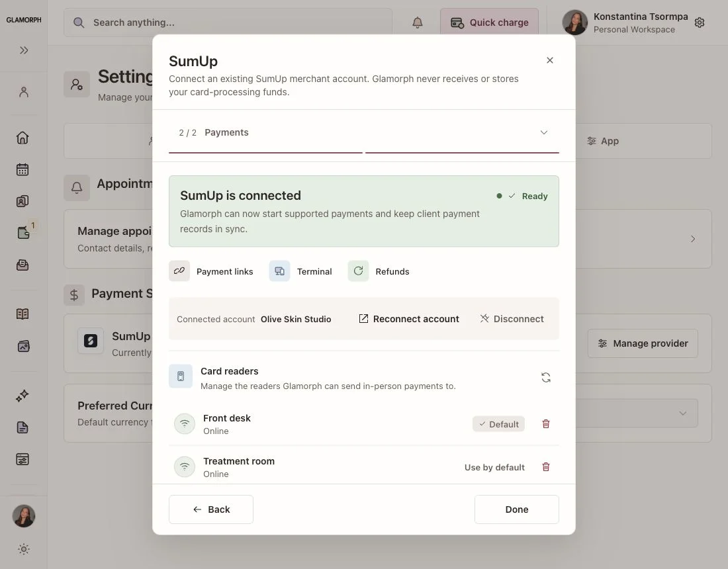Open the open-book icon in the sidebar
The width and height of the screenshot is (728, 569).
23,314
